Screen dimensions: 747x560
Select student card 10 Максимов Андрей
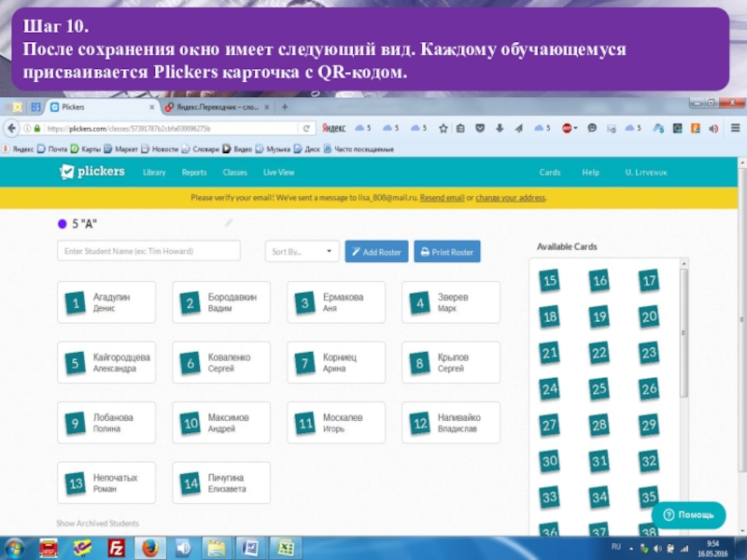tap(221, 423)
